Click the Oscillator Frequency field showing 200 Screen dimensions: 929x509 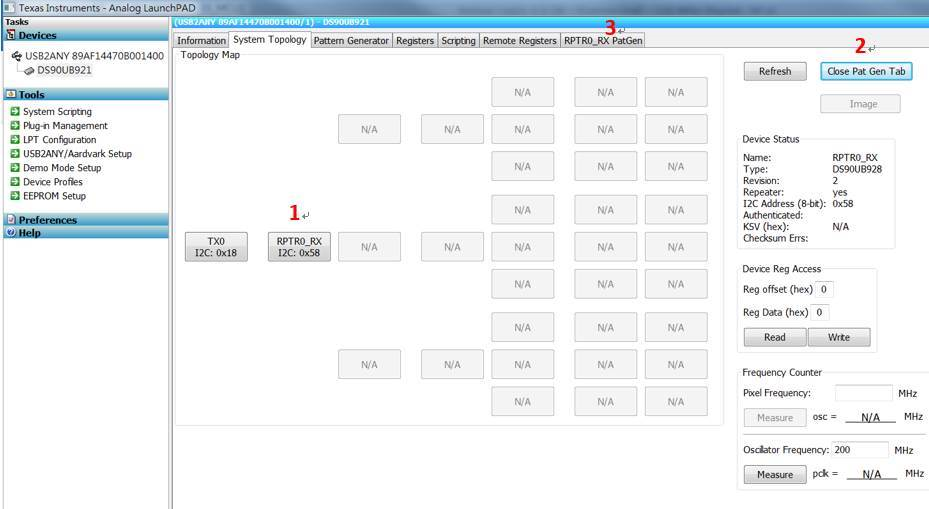pos(860,450)
